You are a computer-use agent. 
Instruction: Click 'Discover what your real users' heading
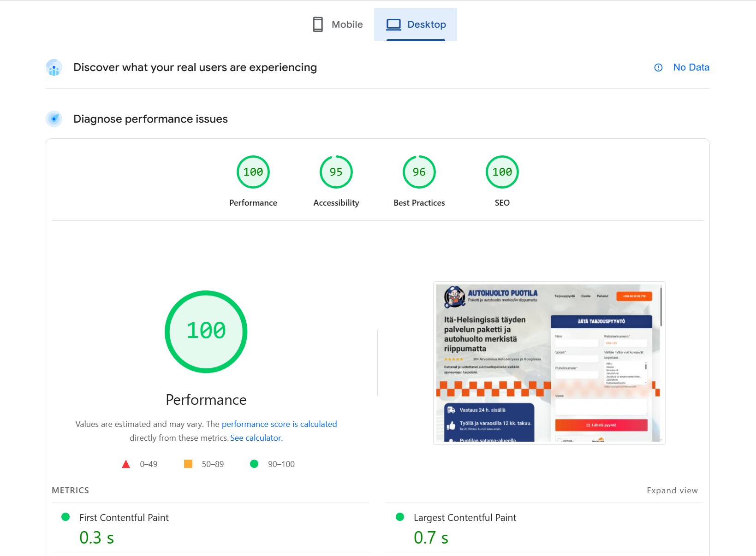click(x=195, y=68)
